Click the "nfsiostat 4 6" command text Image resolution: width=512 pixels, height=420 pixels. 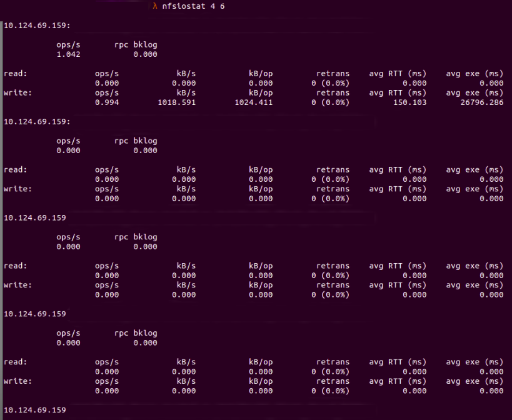pyautogui.click(x=193, y=7)
